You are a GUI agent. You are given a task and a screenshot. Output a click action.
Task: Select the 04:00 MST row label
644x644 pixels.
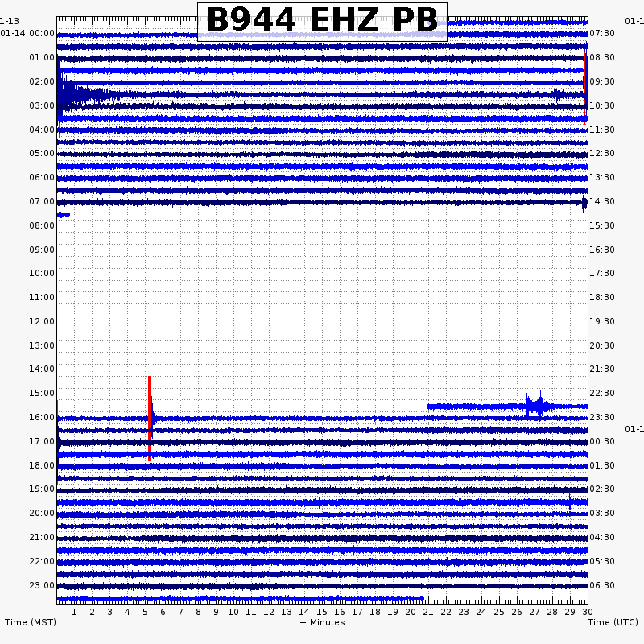(x=42, y=130)
